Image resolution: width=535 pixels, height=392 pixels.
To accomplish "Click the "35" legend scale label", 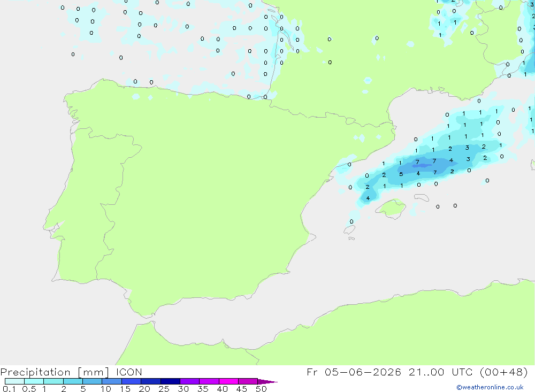I will pos(203,389).
